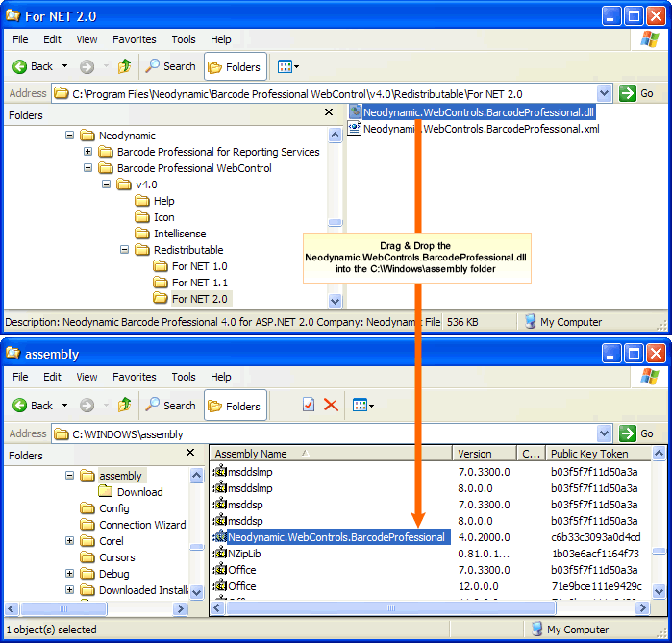Click Back in the For NET 2.0 window
This screenshot has height=643, width=672.
coord(33,67)
